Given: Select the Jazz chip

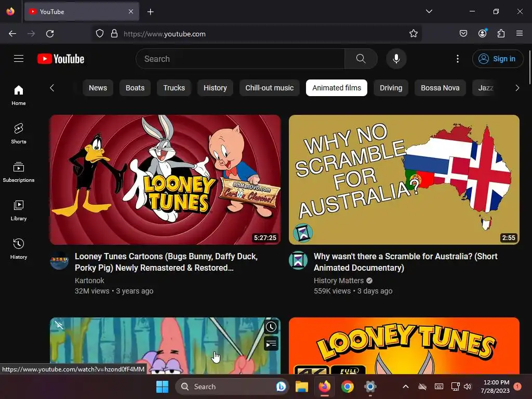Looking at the screenshot, I should [x=486, y=88].
